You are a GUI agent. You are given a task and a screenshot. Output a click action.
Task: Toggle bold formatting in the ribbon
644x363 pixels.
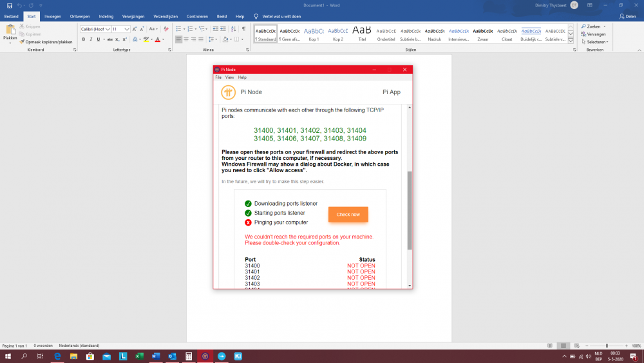coord(83,39)
